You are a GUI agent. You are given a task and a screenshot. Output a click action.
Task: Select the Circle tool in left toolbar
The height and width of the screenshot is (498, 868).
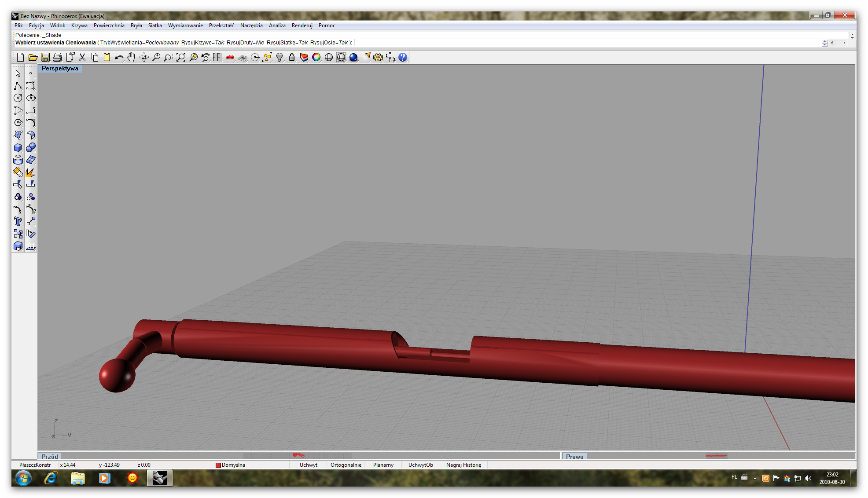[x=18, y=98]
